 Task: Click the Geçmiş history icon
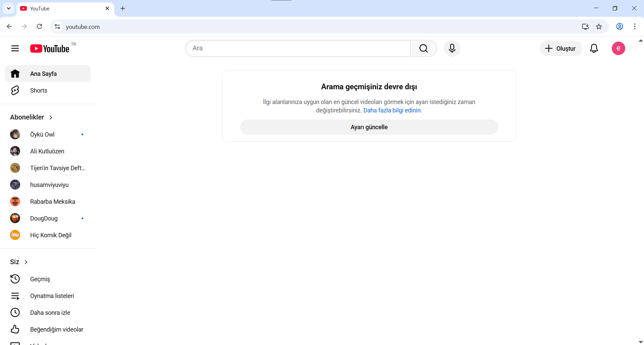click(x=15, y=279)
